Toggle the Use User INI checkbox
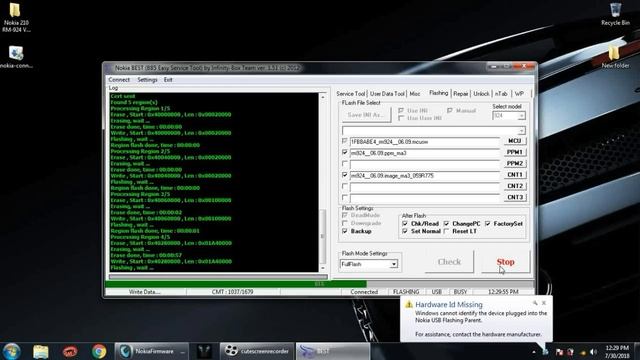The image size is (640, 360). (x=401, y=118)
